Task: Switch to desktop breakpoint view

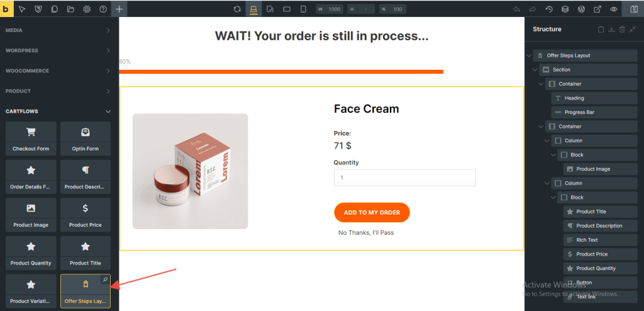Action: 253,9
